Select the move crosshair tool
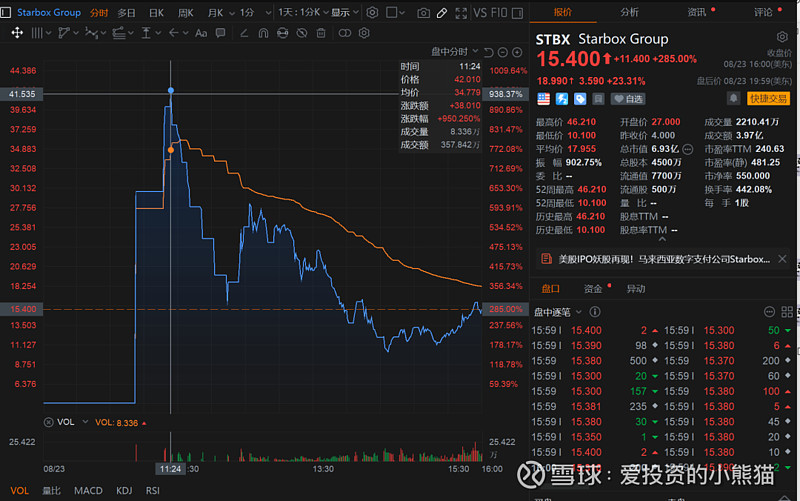800x501 pixels. click(x=17, y=33)
